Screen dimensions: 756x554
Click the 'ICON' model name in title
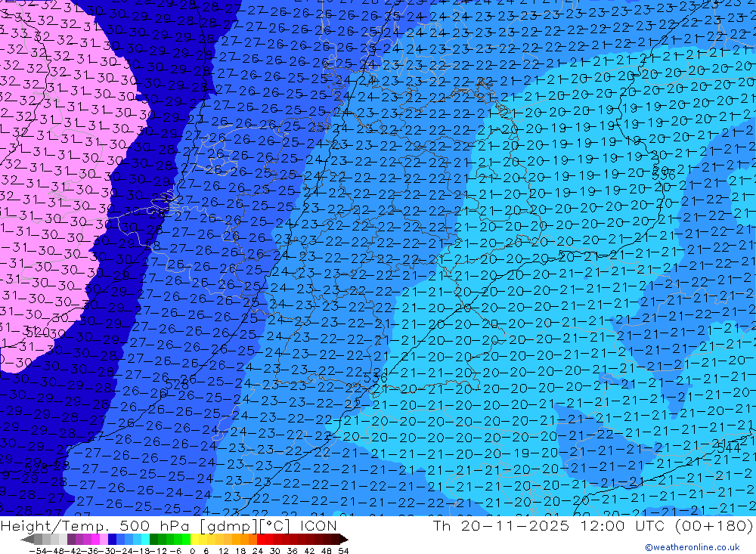(x=318, y=525)
